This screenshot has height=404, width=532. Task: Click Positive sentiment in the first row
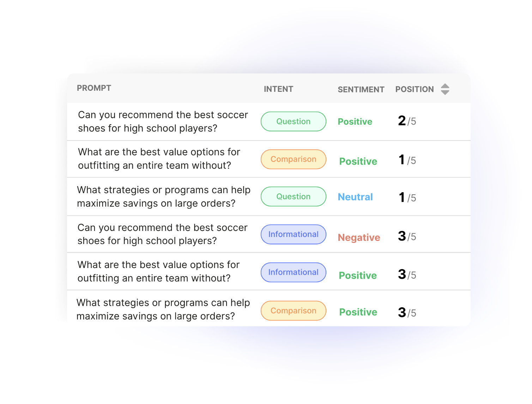click(x=355, y=121)
